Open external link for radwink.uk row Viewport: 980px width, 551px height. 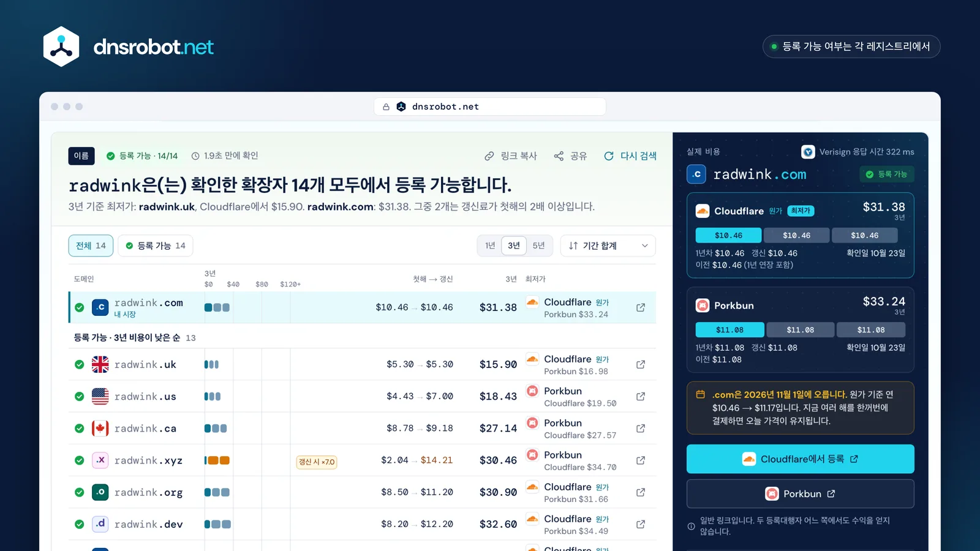pyautogui.click(x=641, y=364)
